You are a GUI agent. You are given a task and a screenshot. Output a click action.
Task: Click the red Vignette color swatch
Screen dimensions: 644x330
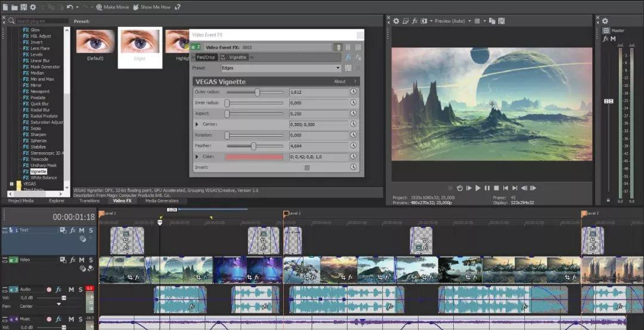[x=255, y=157]
